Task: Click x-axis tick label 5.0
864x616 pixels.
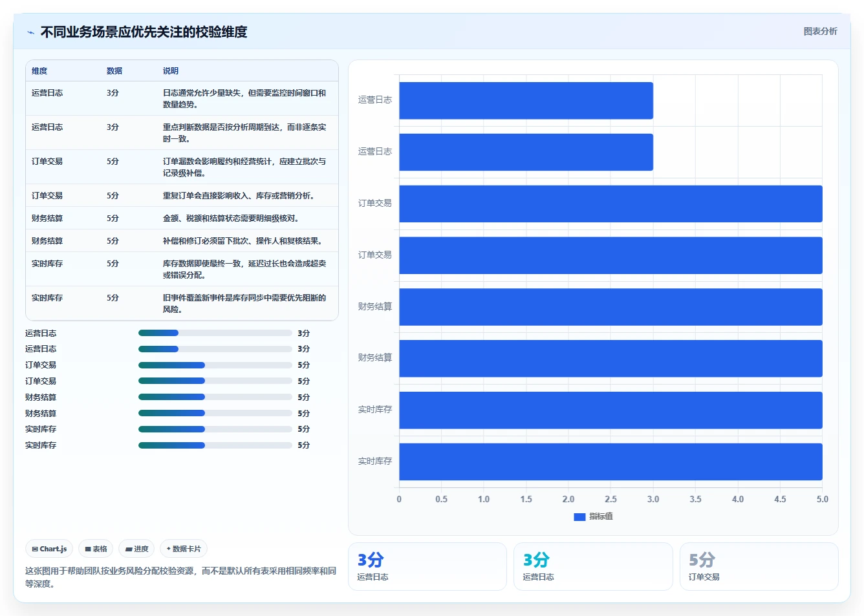Action: pyautogui.click(x=822, y=499)
